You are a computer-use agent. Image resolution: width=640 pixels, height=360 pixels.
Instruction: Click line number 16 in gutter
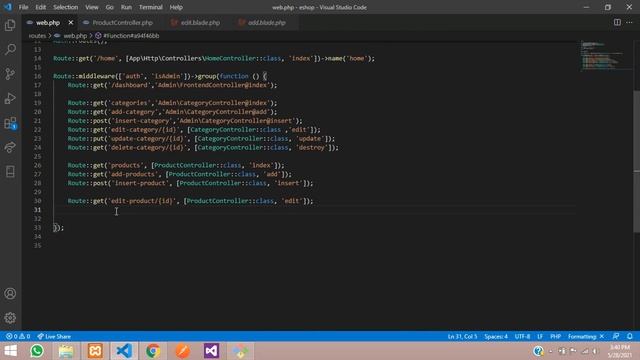[38, 76]
